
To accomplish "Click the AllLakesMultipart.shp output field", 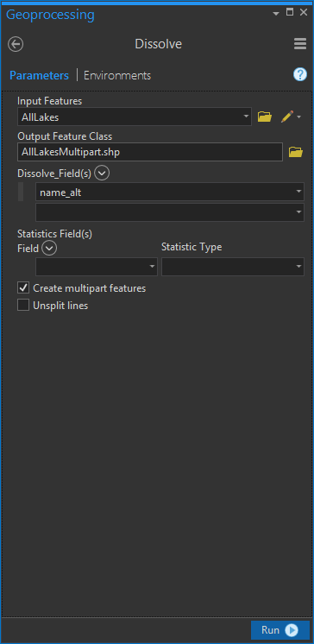I will coord(150,152).
